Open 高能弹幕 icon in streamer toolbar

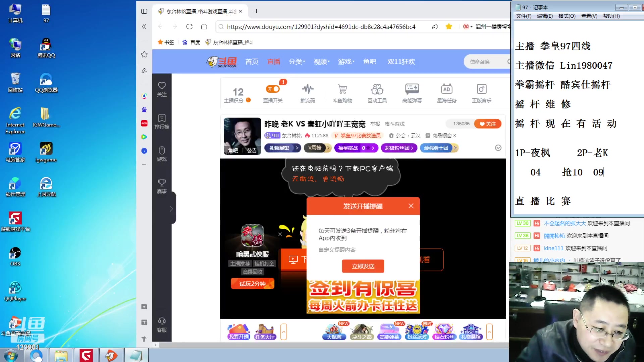click(x=412, y=93)
